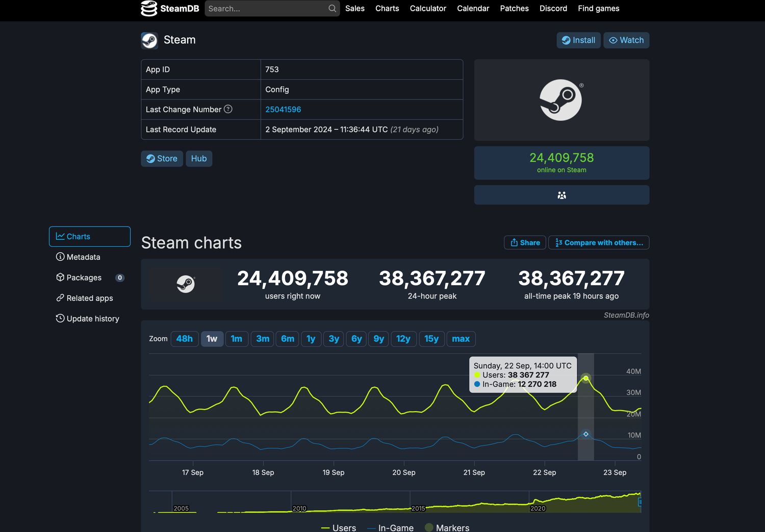Image resolution: width=765 pixels, height=532 pixels.
Task: Open the community group icon button
Action: click(562, 195)
